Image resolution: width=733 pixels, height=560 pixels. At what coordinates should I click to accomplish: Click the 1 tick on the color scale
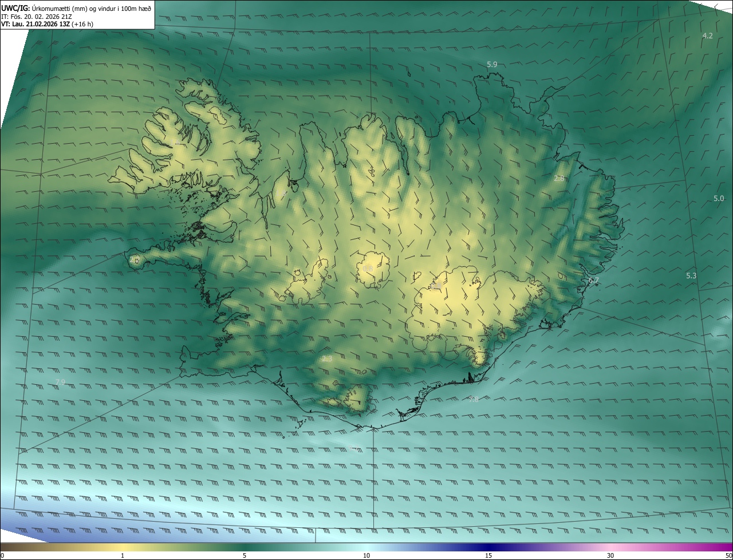click(x=123, y=555)
